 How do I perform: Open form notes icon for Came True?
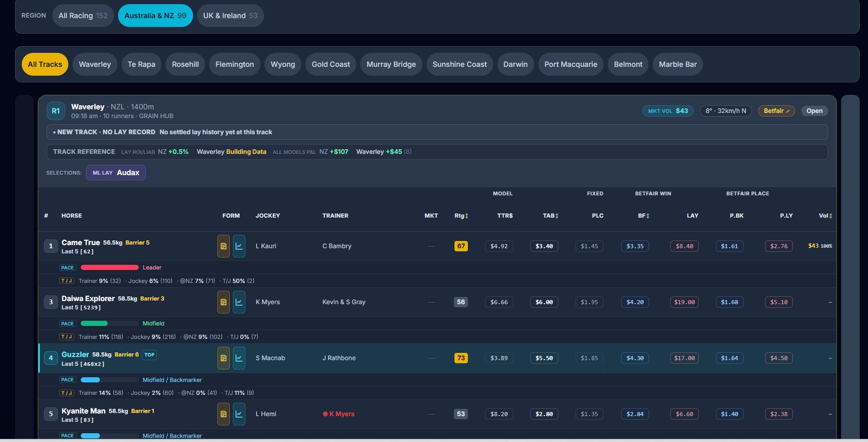coord(224,246)
